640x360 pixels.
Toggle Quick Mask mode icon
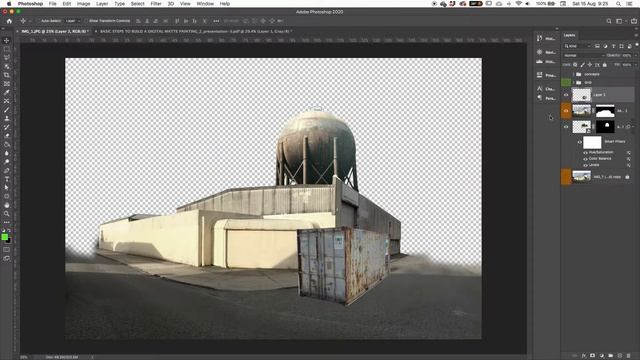click(x=7, y=250)
